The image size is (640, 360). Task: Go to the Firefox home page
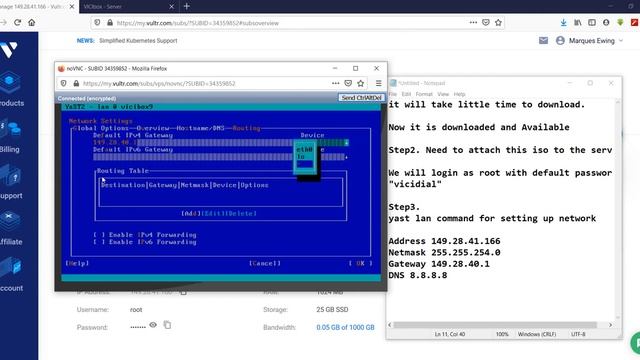(x=31, y=22)
